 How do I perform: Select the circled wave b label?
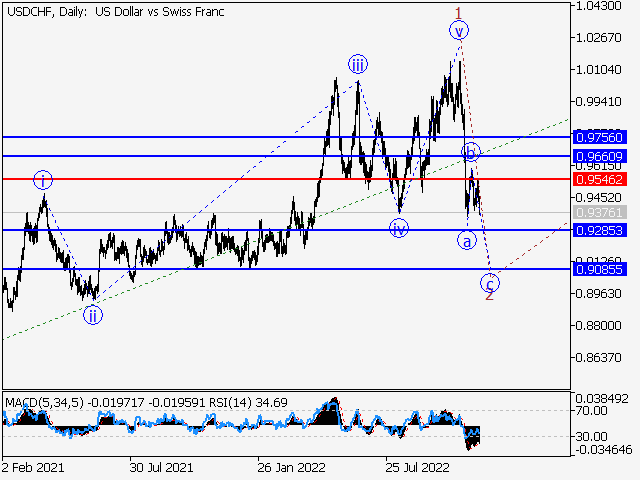(471, 153)
